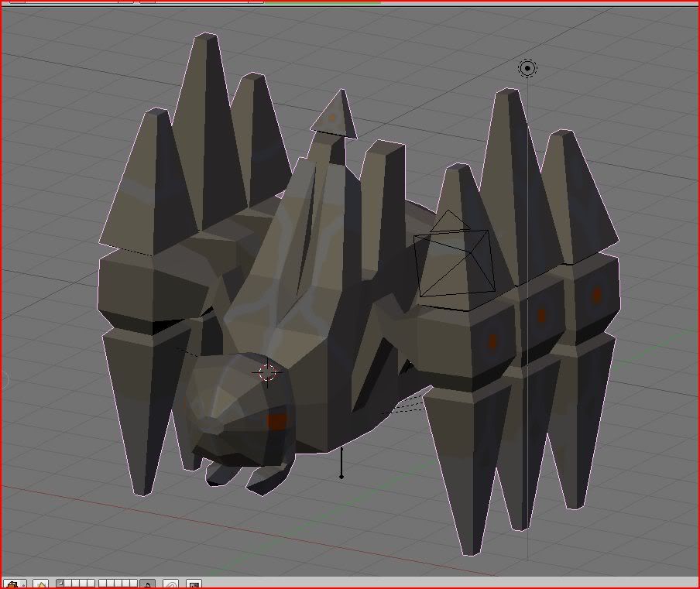Viewport: 700px width, 589px height.
Task: Toggle the third layer button in first block
Action: 76,584
